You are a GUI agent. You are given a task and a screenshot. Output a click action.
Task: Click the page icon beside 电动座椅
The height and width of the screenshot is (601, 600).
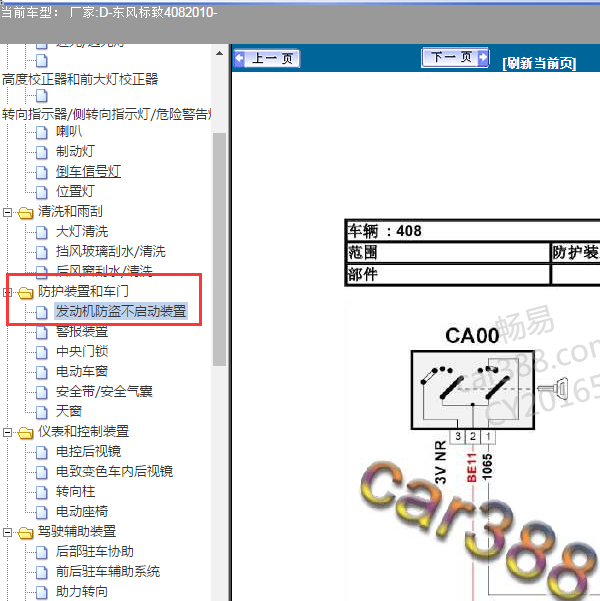click(x=42, y=512)
